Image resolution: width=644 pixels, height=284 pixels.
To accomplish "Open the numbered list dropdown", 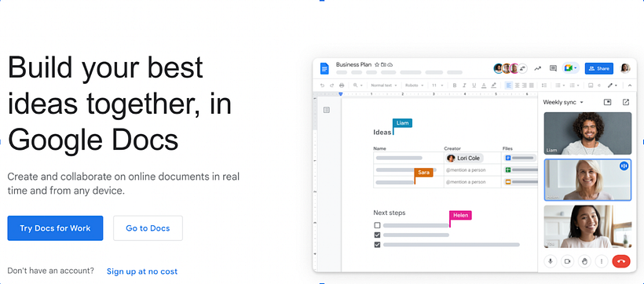I will 574,86.
